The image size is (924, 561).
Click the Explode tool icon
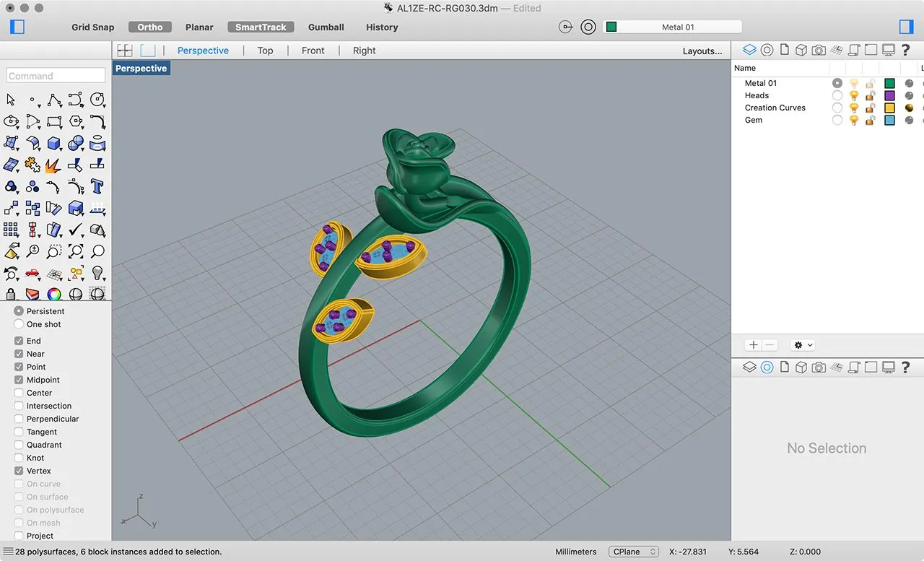click(54, 165)
